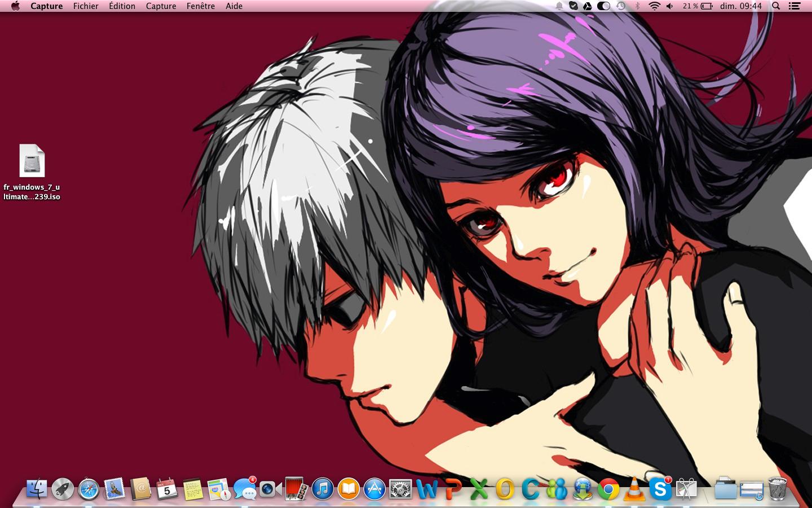The width and height of the screenshot is (812, 508).
Task: Select fr_windows_7_ultimate iso file on desktop
Action: click(32, 172)
